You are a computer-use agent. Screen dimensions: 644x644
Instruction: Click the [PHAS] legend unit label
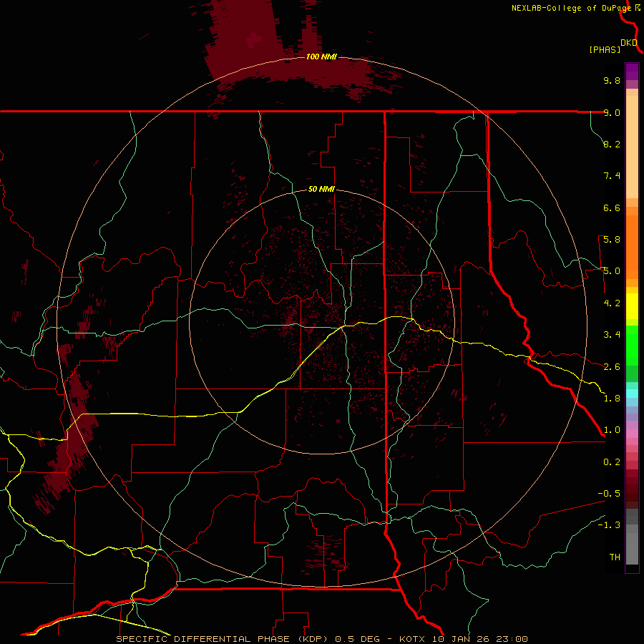[x=605, y=49]
